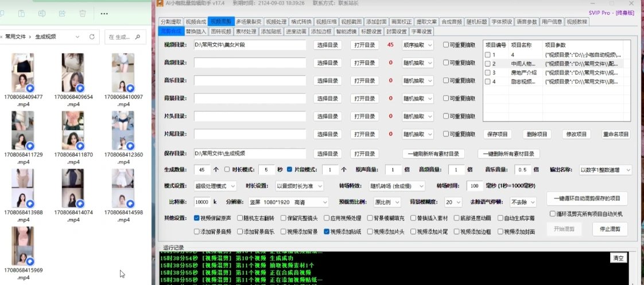
Task: Click the Rename icon in Explorer toolbar
Action: point(41,13)
